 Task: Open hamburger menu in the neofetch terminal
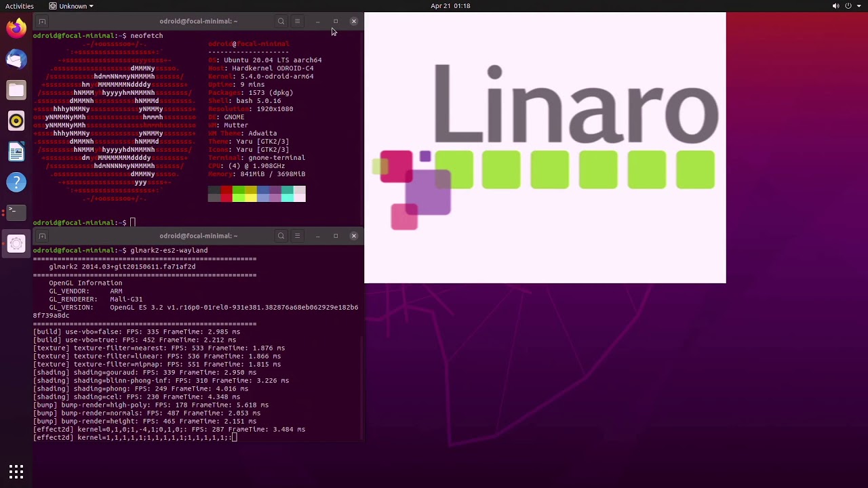click(297, 21)
